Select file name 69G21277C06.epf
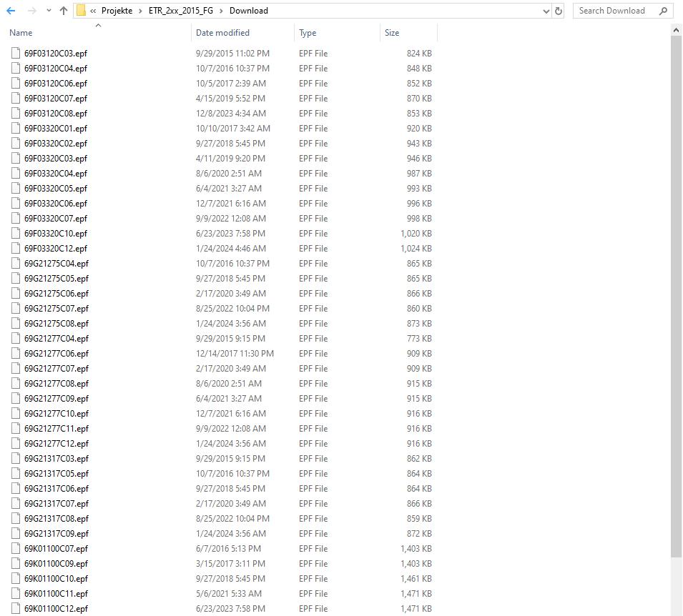Screen dimensions: 683x616 click(x=56, y=354)
